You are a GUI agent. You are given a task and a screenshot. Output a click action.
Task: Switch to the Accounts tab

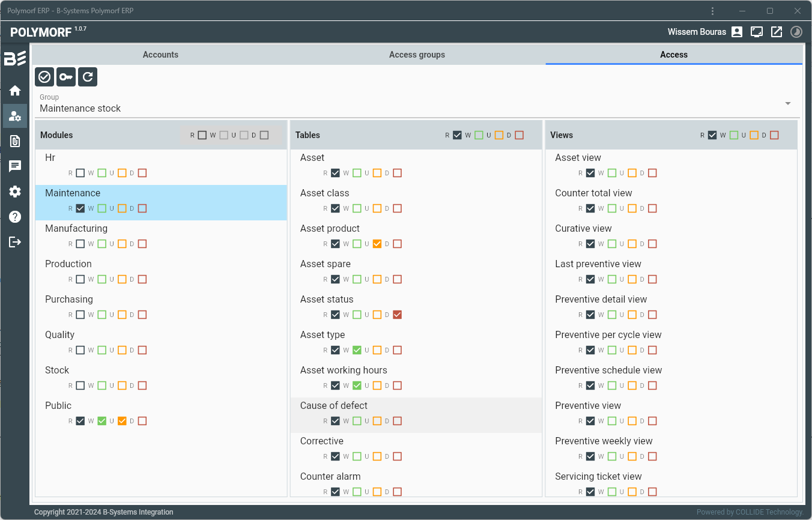[x=160, y=55]
